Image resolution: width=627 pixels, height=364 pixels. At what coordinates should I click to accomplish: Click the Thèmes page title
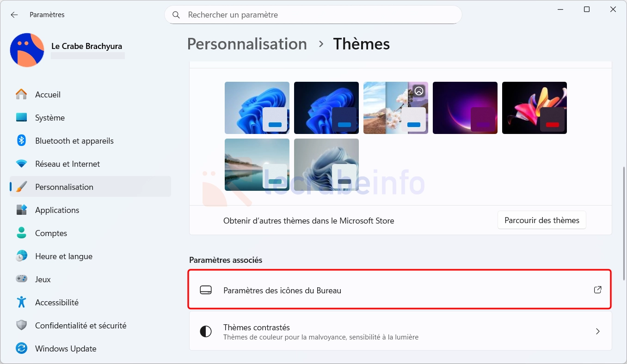[x=362, y=44]
